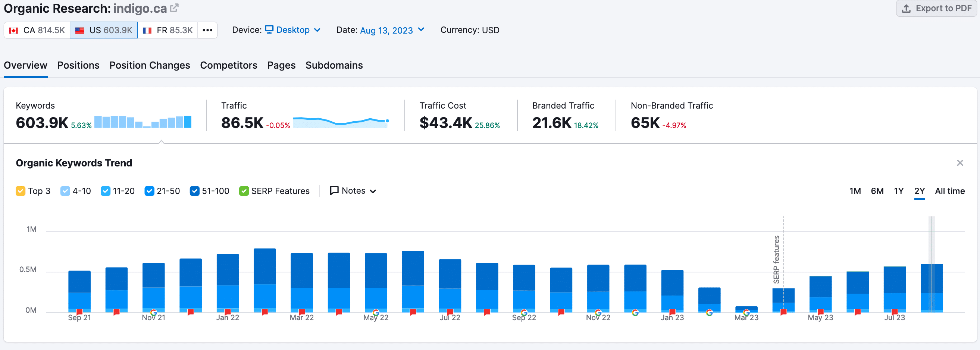Click the Non-Branded Traffic 65K metric
Image resolution: width=980 pixels, height=350 pixels.
[645, 122]
